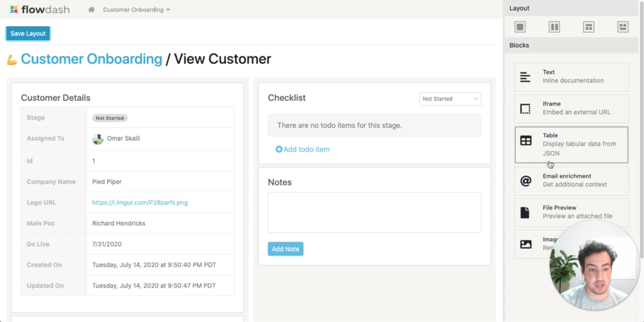Screen dimensions: 644x322
Task: Add a Table block
Action: pyautogui.click(x=571, y=144)
